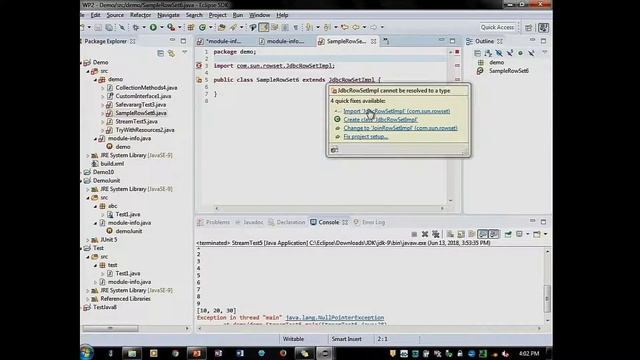Click the Quick Access search field
The width and height of the screenshot is (640, 360).
[x=497, y=27]
